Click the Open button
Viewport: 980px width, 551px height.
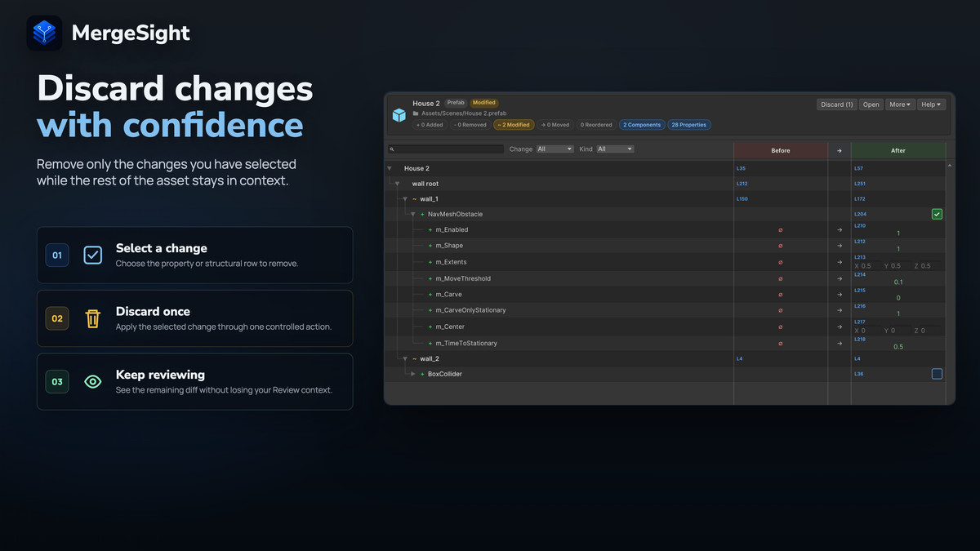click(x=871, y=104)
